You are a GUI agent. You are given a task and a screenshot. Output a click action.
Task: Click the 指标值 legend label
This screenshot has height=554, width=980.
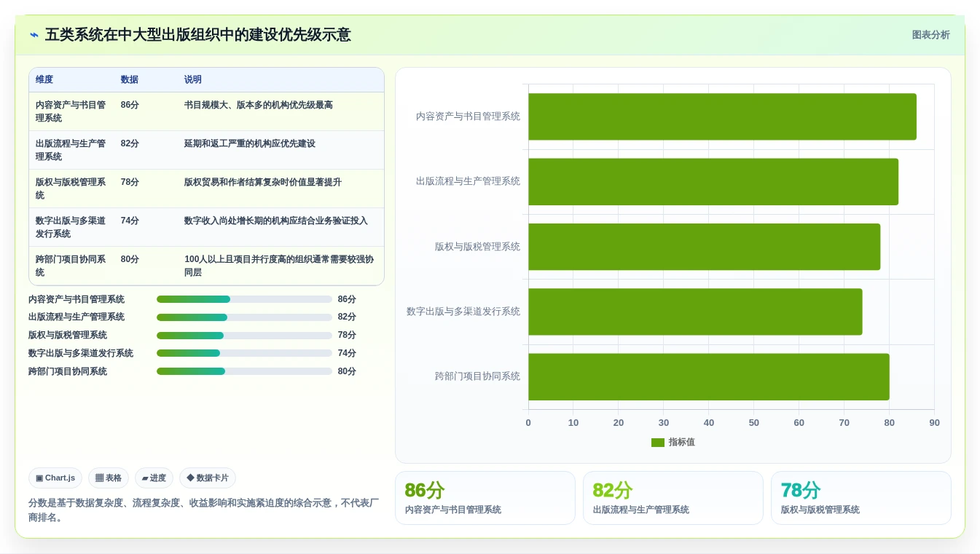tap(682, 443)
